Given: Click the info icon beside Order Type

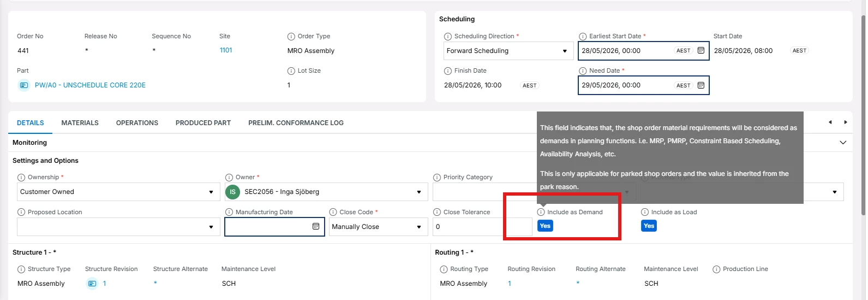Looking at the screenshot, I should 291,37.
